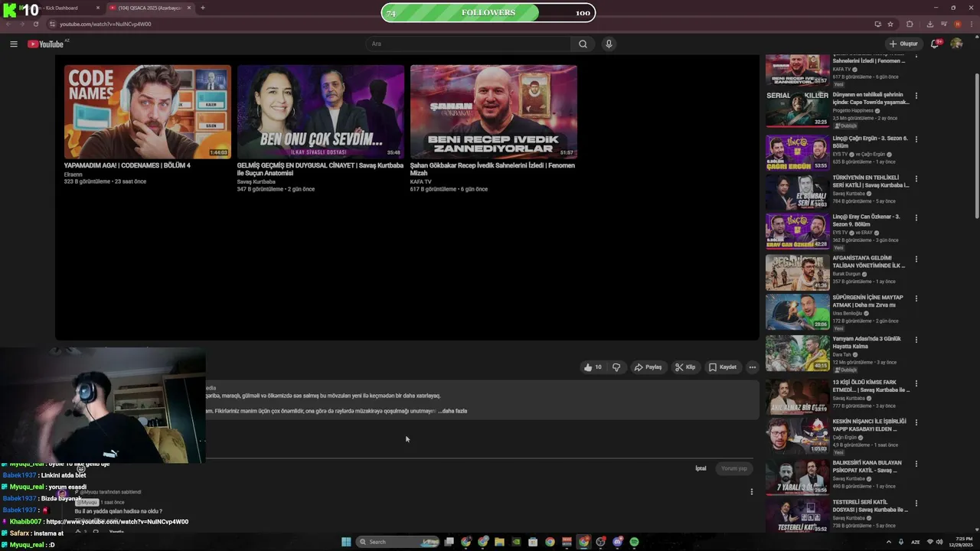Open NVIDIA app from the taskbar
This screenshot has width=980, height=551.
516,542
